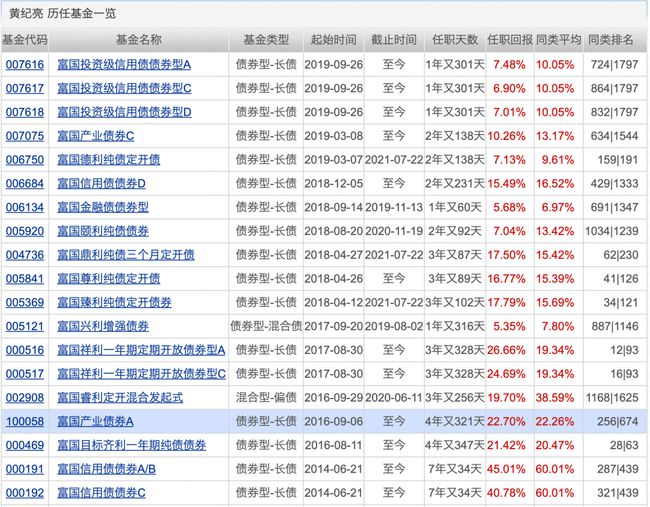Viewport: 650px width, 507px height.
Task: Open fund 富国信用债债券A/B
Action: [x=107, y=469]
